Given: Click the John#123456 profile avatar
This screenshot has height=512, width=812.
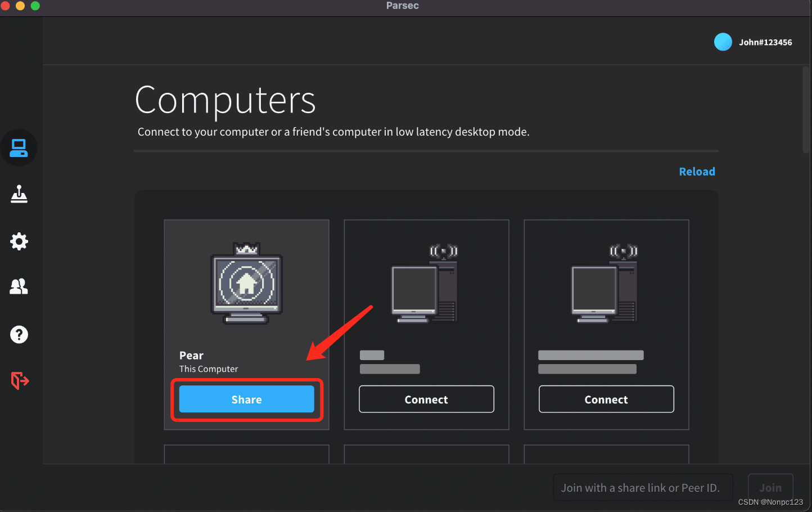Looking at the screenshot, I should click(x=723, y=42).
